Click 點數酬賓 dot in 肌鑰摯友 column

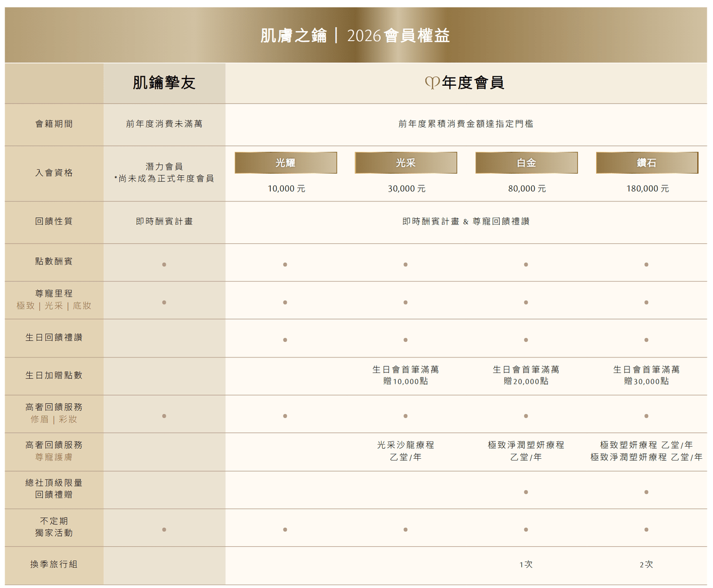click(164, 264)
